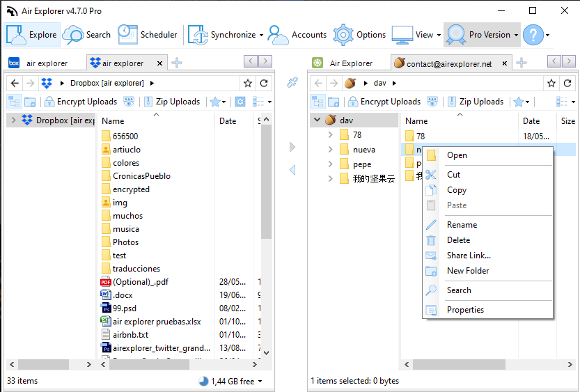Switch to the Box 'air explorer' tab

coord(38,63)
